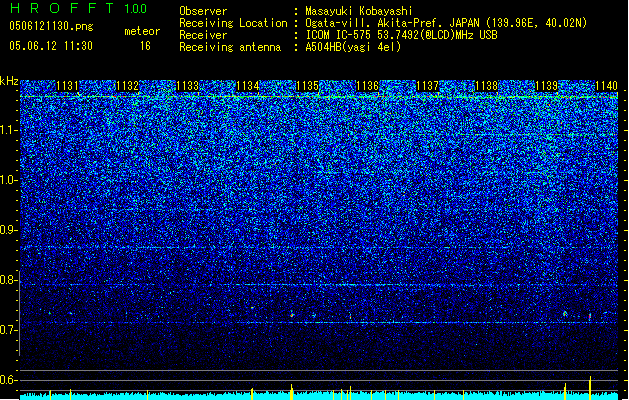The height and width of the screenshot is (400, 629).
Task: Click the 0.7 frequency axis label
Action: click(x=9, y=330)
